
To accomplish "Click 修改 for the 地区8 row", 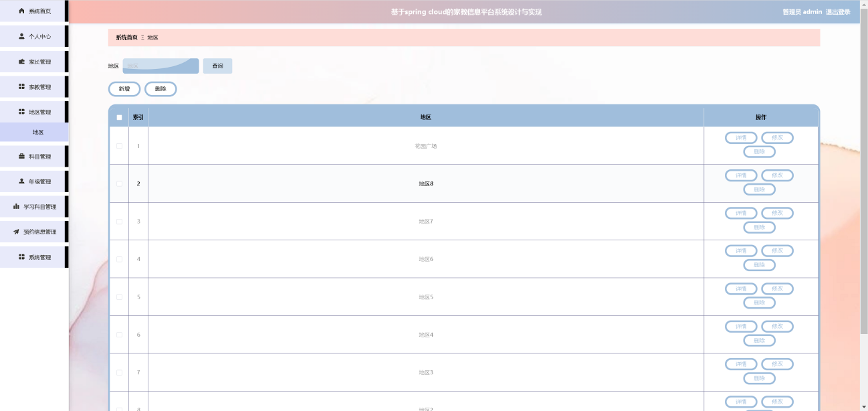I will coord(777,175).
